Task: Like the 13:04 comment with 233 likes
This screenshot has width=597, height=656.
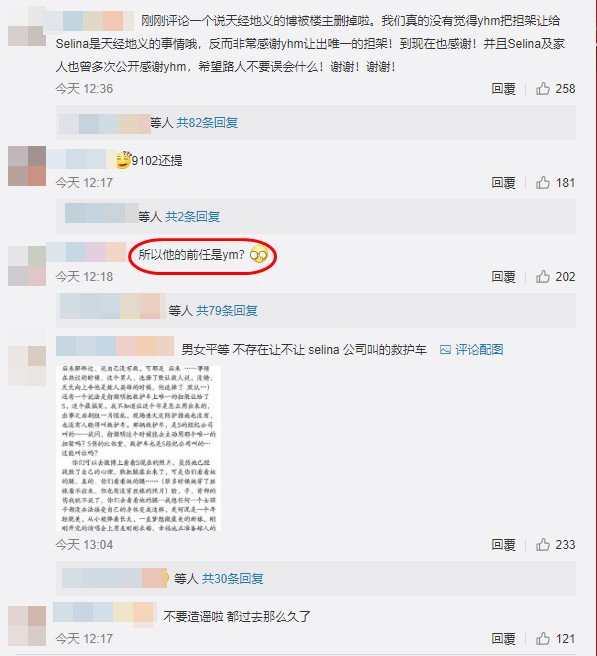Action: pyautogui.click(x=543, y=545)
